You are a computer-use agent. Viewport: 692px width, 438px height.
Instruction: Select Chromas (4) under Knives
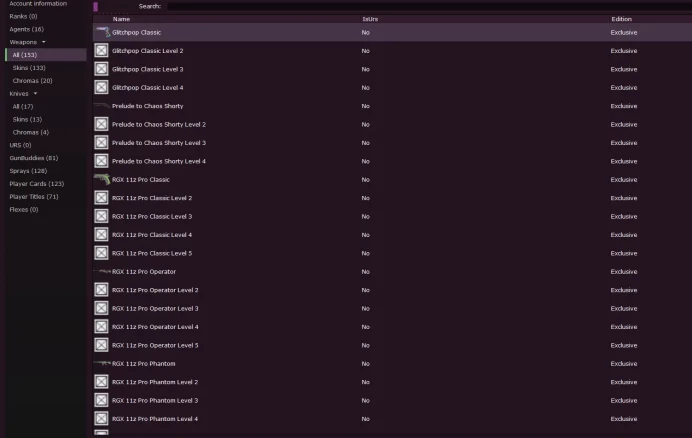click(30, 132)
